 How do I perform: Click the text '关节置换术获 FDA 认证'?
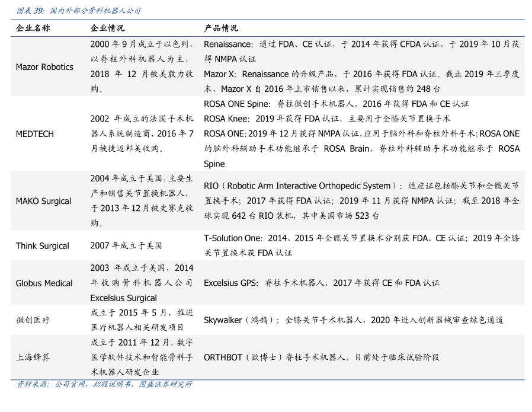[x=248, y=253]
